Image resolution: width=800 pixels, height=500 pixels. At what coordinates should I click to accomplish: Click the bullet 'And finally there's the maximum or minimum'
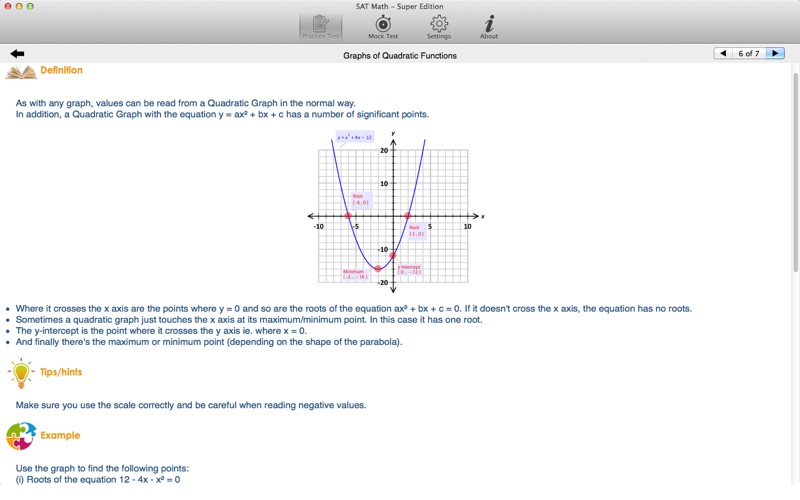[209, 342]
